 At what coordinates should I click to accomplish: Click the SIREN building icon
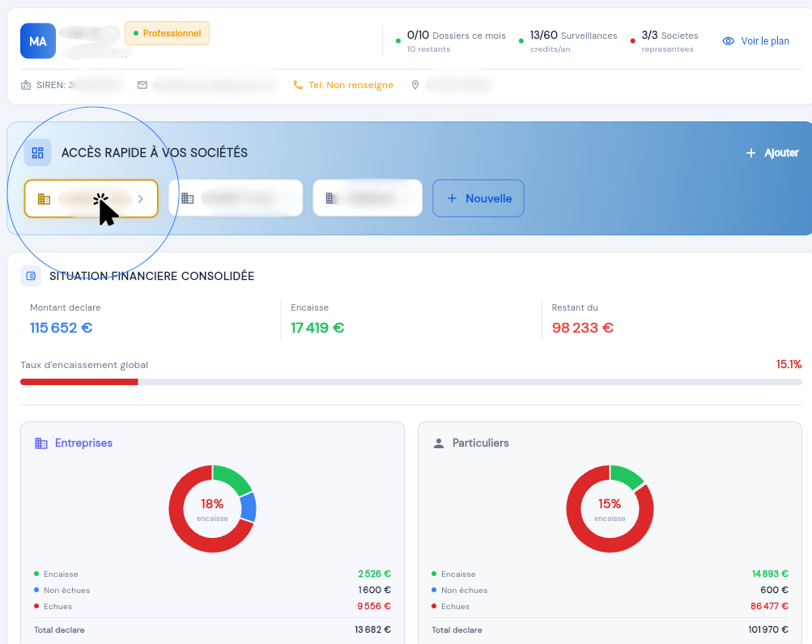tap(26, 85)
